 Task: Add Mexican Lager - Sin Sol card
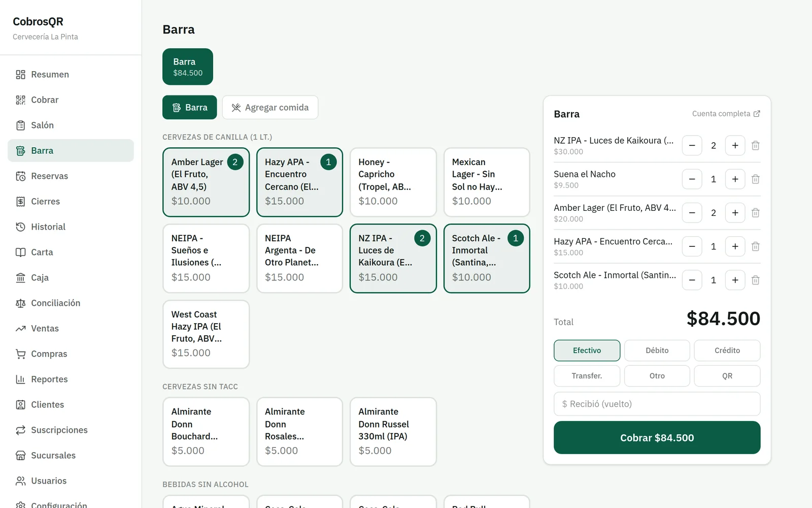487,182
